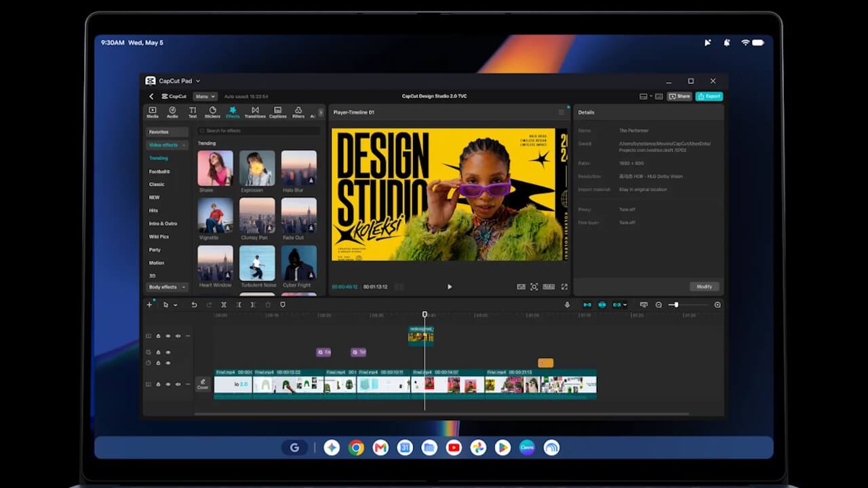Delete the selected clip
Image resolution: width=868 pixels, height=488 pixels.
(x=268, y=305)
